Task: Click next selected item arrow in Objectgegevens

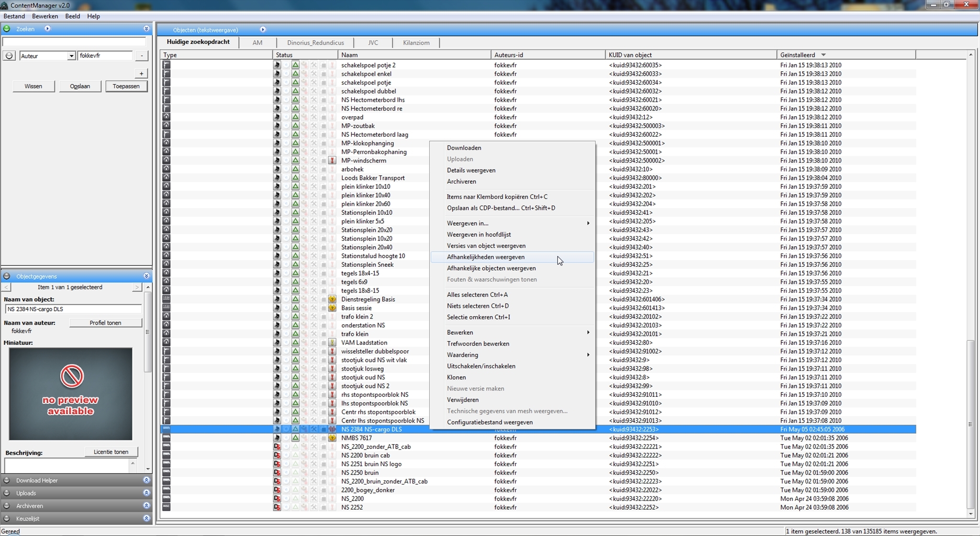Action: 137,287
